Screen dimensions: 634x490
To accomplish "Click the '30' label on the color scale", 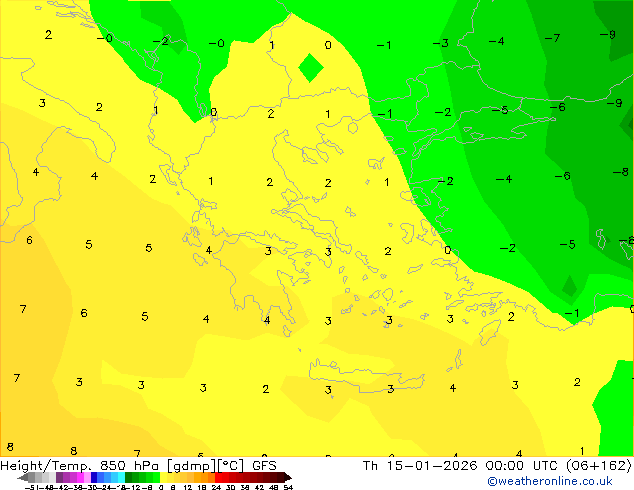I will point(230,487).
